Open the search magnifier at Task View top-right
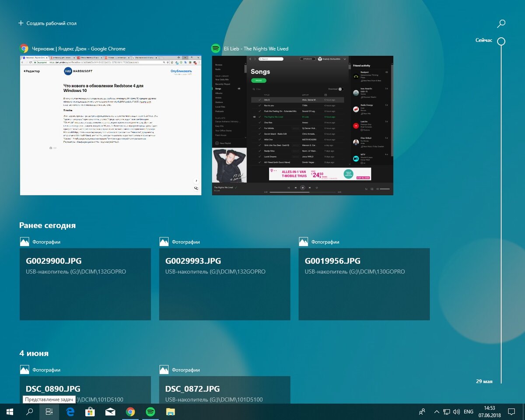The width and height of the screenshot is (525, 420). click(500, 23)
